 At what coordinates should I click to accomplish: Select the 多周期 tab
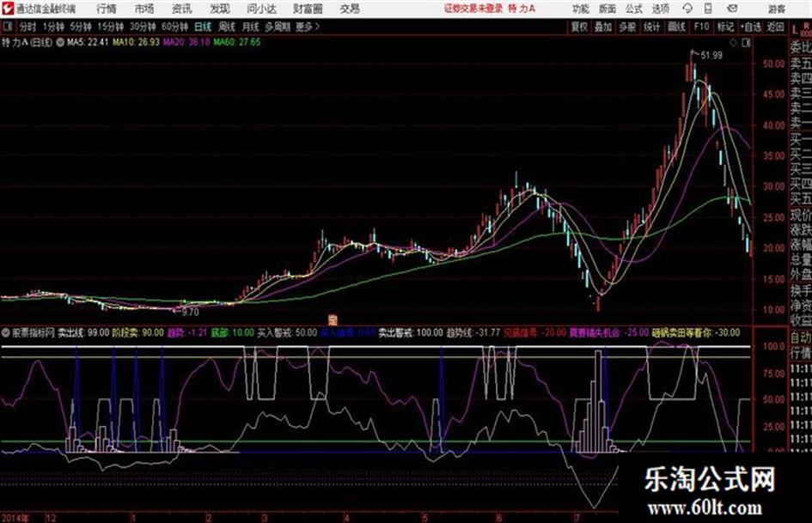[x=278, y=27]
